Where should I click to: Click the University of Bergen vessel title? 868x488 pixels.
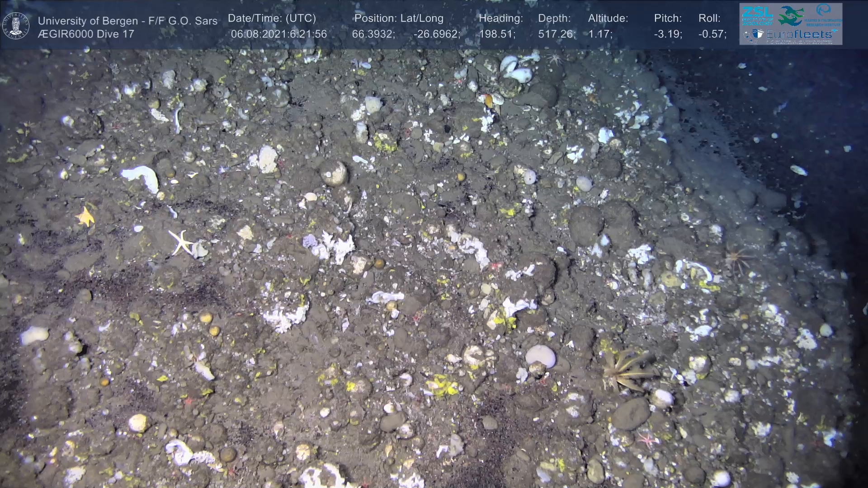pyautogui.click(x=127, y=21)
